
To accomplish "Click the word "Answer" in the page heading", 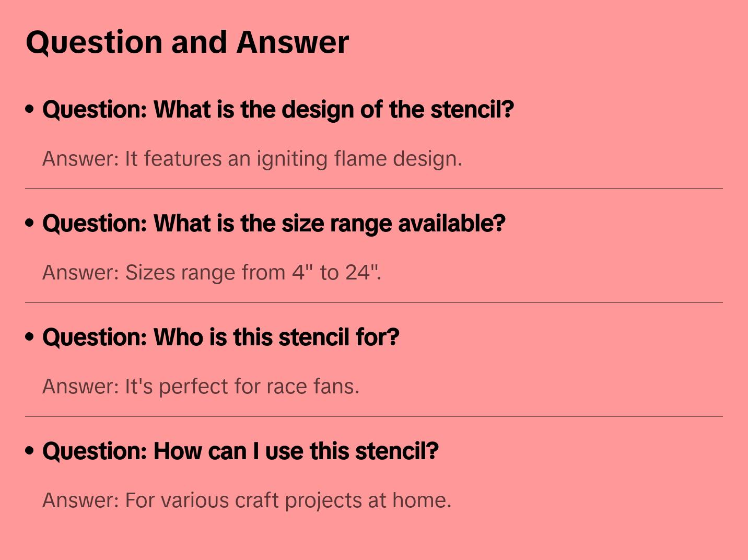I will (293, 42).
